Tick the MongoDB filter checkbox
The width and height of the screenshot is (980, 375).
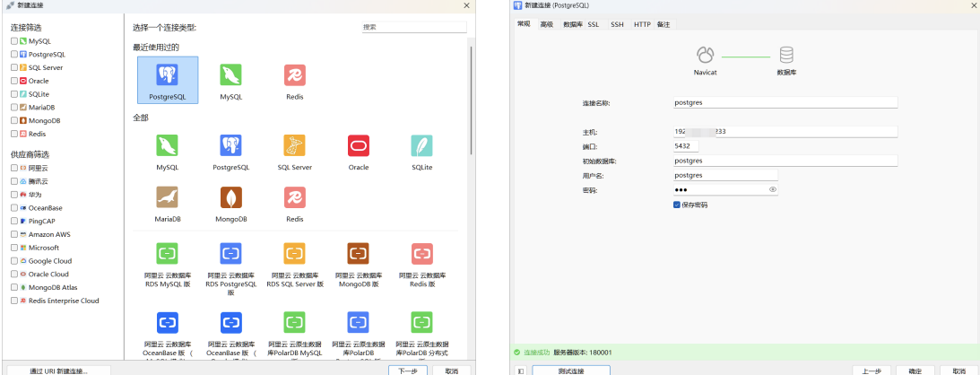click(x=13, y=120)
